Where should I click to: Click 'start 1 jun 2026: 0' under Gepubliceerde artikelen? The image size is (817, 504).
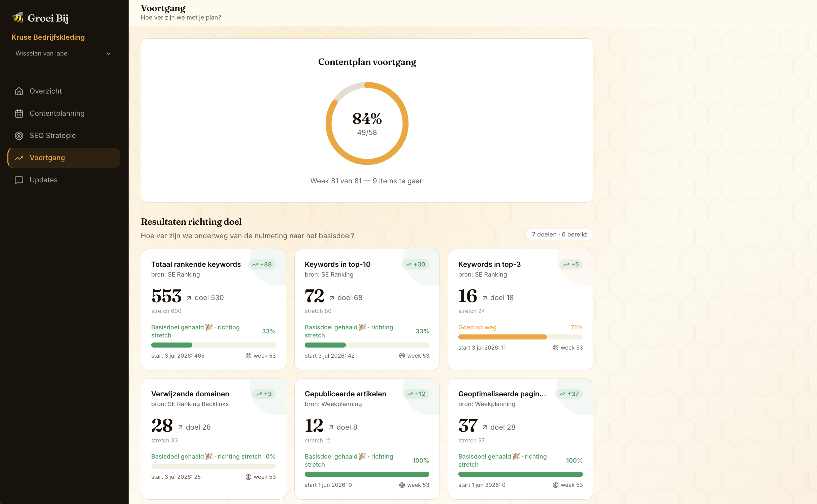tap(328, 485)
